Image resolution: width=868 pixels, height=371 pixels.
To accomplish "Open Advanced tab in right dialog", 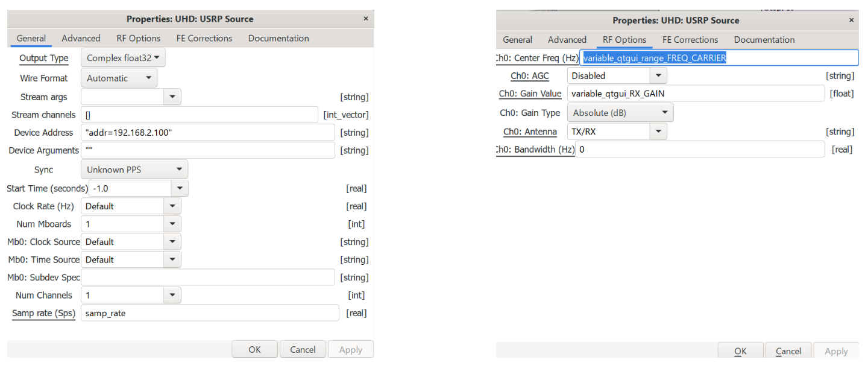I will (x=567, y=40).
